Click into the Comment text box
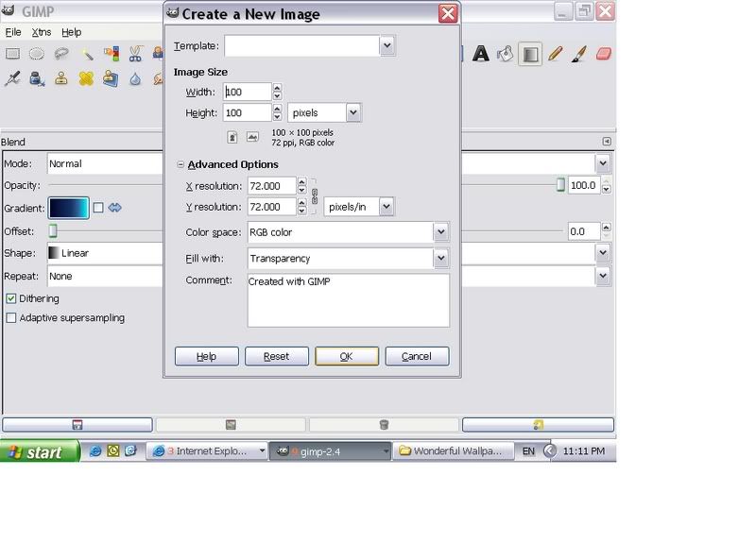 pos(348,300)
